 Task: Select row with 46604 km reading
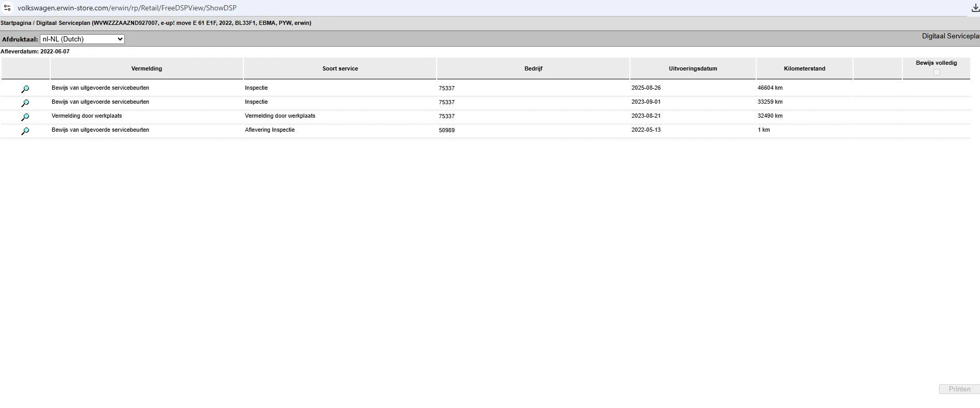point(485,89)
